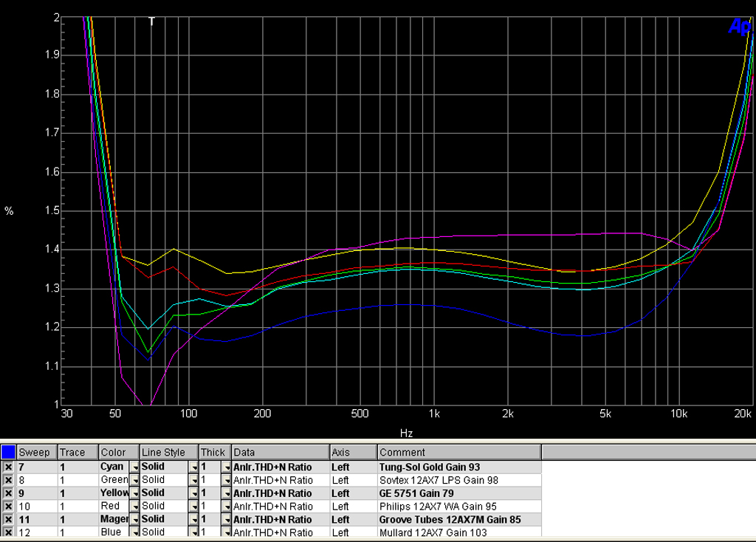The image size is (756, 542).
Task: Open Line Style dropdown for sweep 11
Action: point(194,520)
